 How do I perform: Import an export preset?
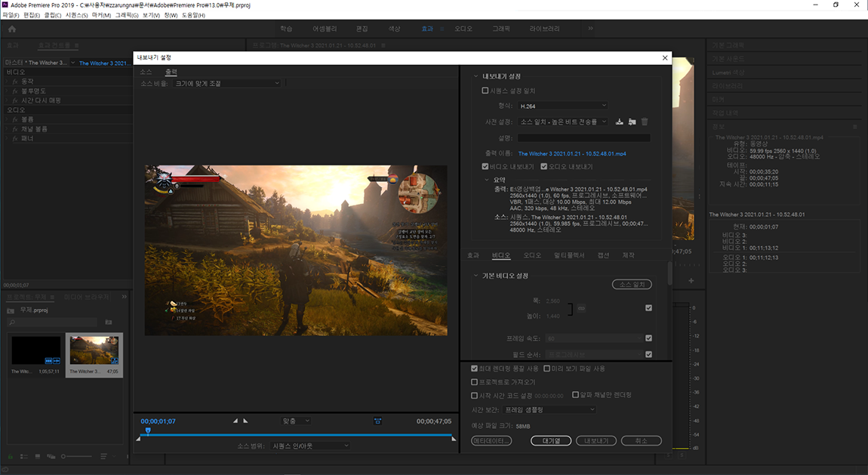(x=633, y=122)
